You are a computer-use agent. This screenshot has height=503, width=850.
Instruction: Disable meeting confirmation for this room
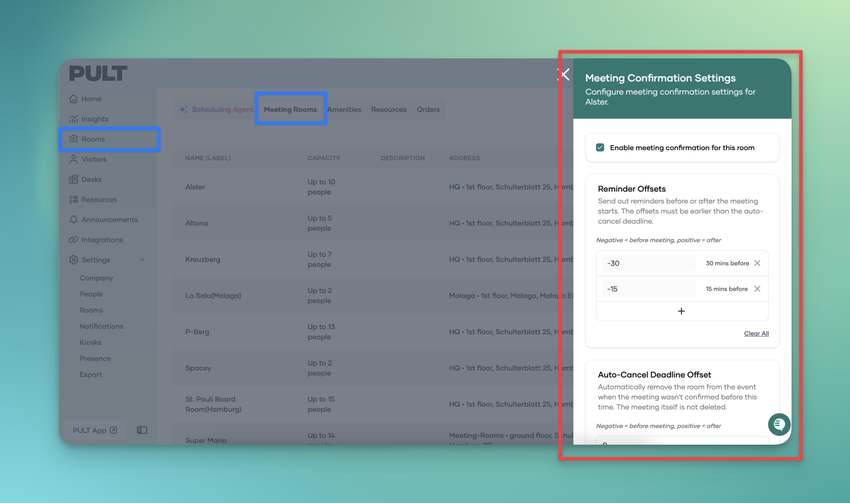600,148
